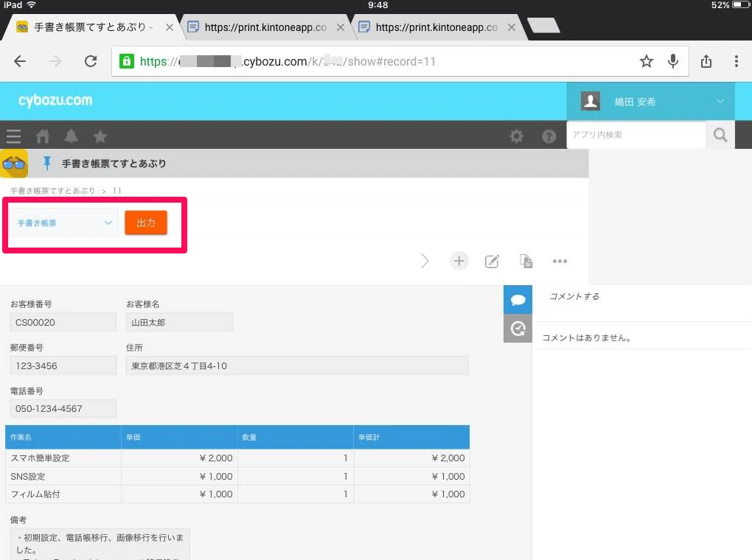
Task: Open the settings gear icon
Action: click(x=517, y=136)
